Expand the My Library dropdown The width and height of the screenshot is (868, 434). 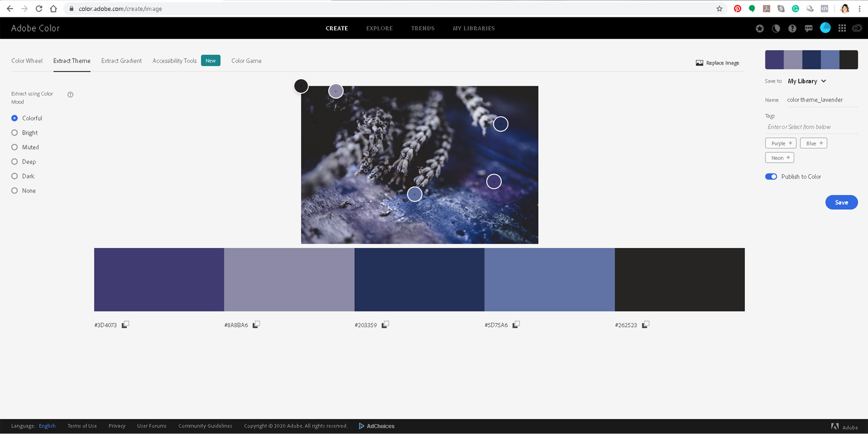pyautogui.click(x=807, y=81)
